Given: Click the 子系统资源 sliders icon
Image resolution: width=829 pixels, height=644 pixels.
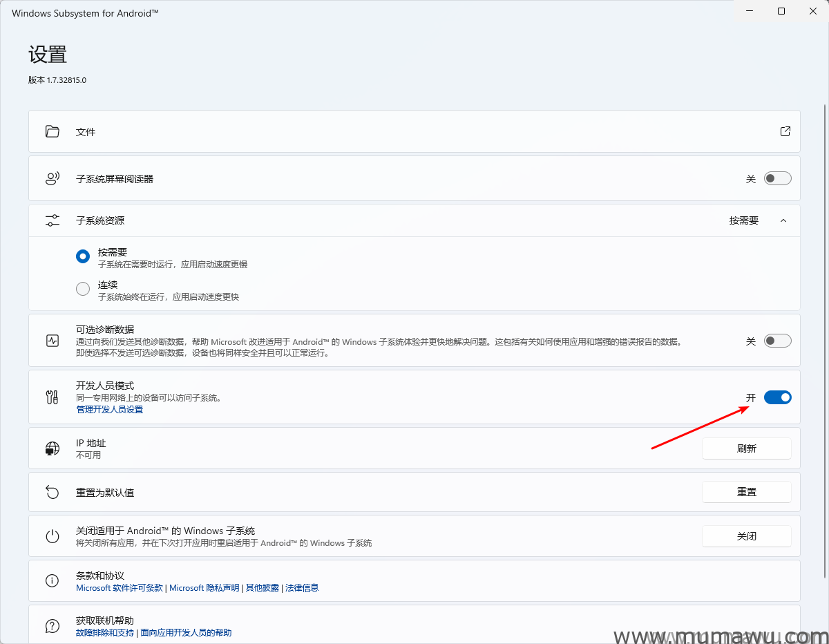Looking at the screenshot, I should click(x=52, y=220).
